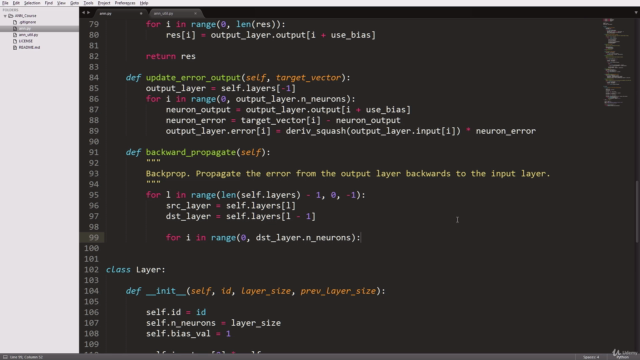Open the Spaces: 4 indentation selector
The image size is (640, 360).
pyautogui.click(x=591, y=357)
